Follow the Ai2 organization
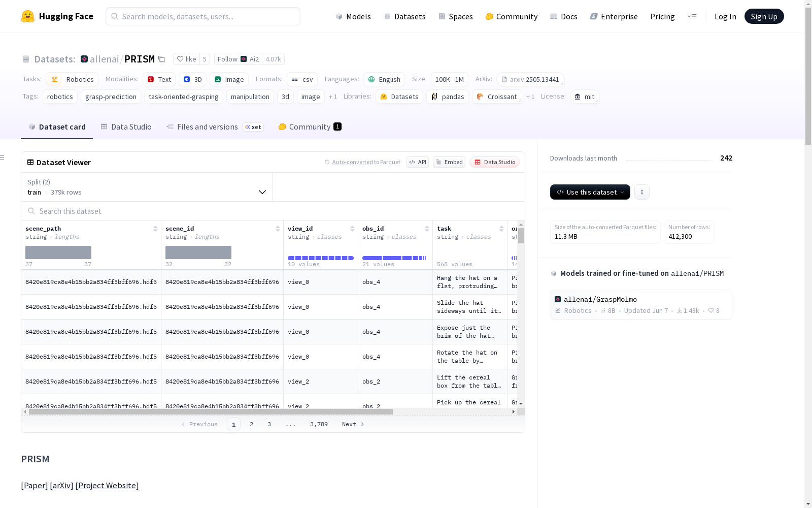 [239, 59]
